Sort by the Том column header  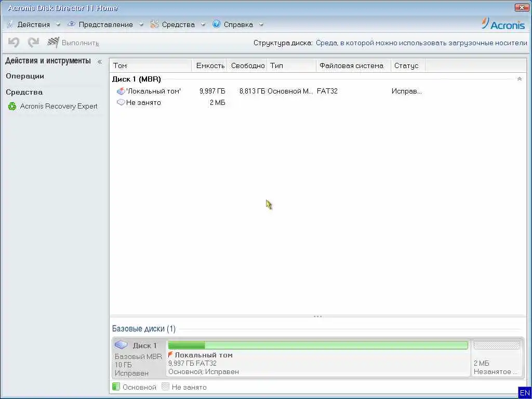[151, 65]
